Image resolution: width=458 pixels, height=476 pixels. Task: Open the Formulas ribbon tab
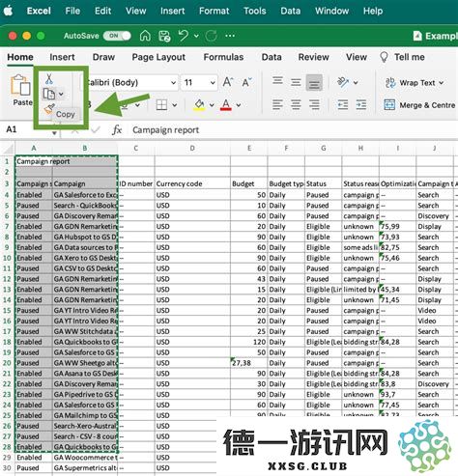point(223,57)
